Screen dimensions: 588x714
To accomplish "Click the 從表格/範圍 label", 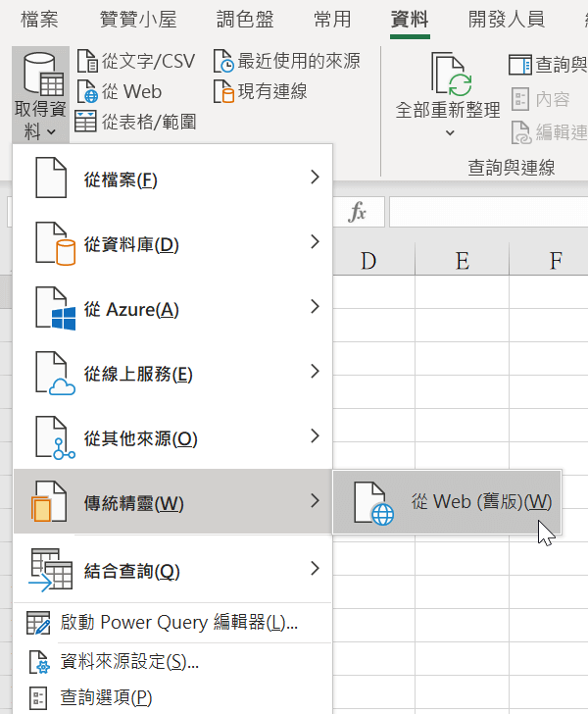I will [x=149, y=122].
